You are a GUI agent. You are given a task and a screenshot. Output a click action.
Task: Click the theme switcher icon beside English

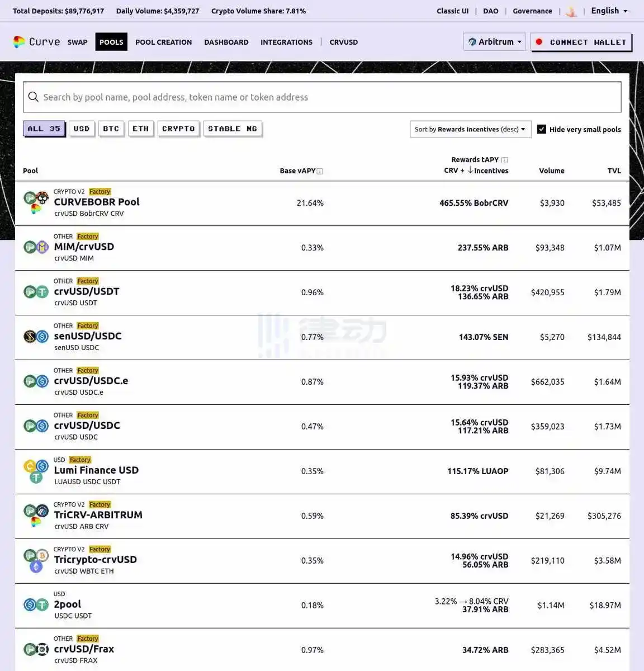[571, 11]
